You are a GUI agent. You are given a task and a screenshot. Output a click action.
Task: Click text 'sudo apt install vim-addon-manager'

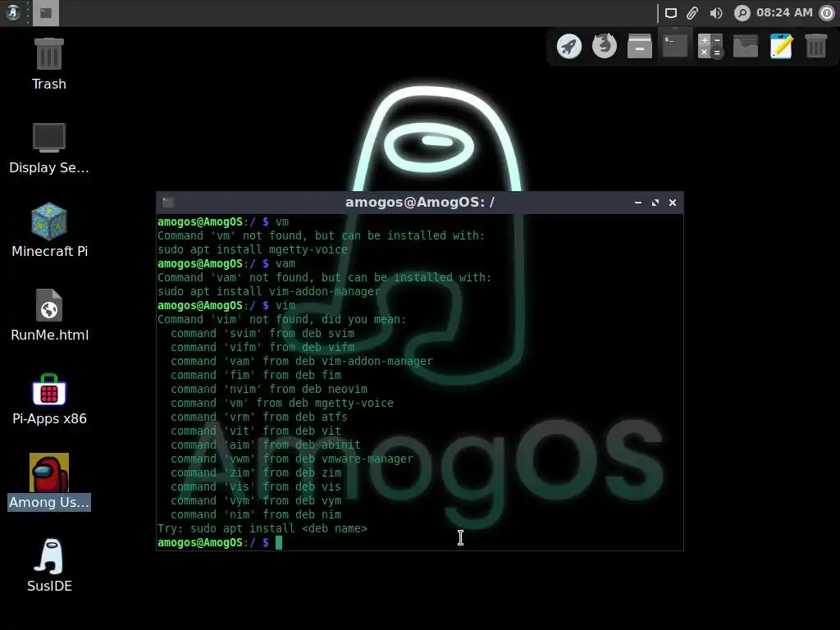269,291
